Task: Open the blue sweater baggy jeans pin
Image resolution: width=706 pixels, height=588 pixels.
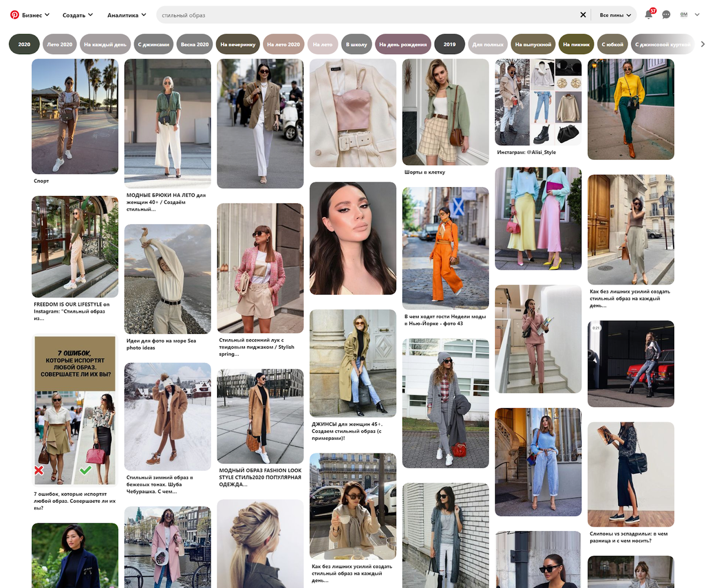Action: [538, 462]
